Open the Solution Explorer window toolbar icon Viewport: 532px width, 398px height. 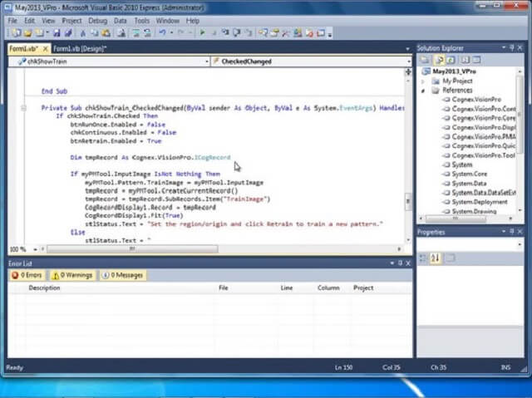pyautogui.click(x=263, y=33)
